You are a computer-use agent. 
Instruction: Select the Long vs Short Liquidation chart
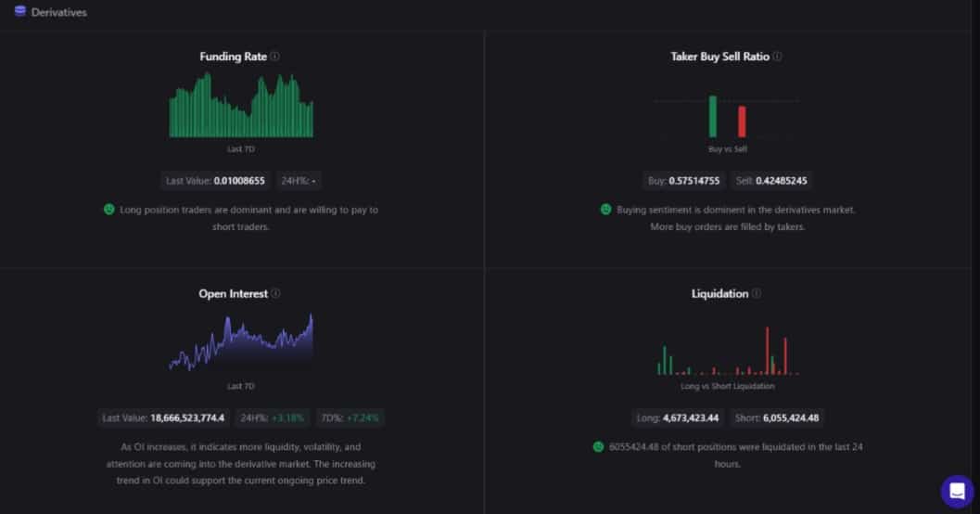pyautogui.click(x=728, y=353)
